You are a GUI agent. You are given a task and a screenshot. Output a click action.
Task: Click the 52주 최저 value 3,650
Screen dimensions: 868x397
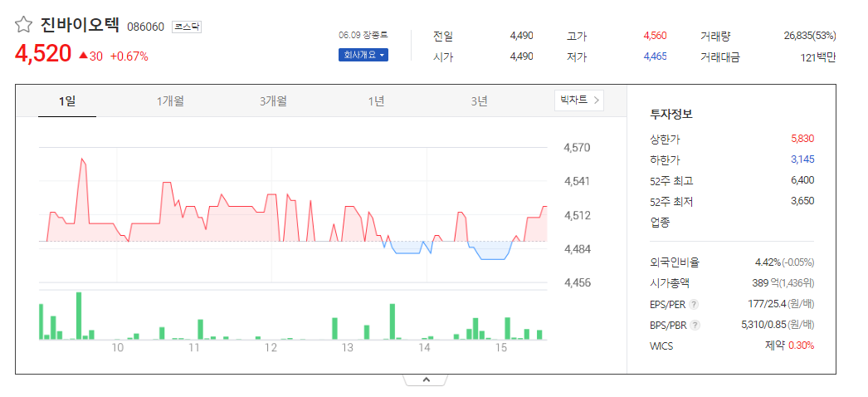pos(802,201)
